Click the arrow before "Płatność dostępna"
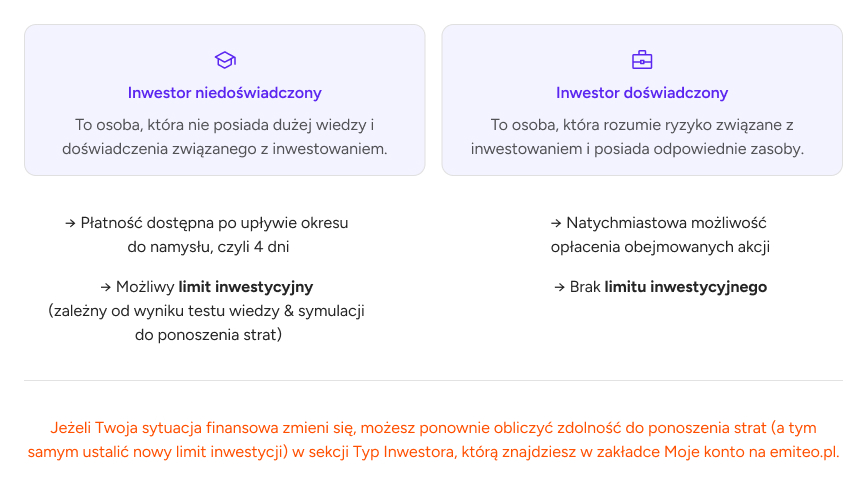The height and width of the screenshot is (487, 867). 70,223
